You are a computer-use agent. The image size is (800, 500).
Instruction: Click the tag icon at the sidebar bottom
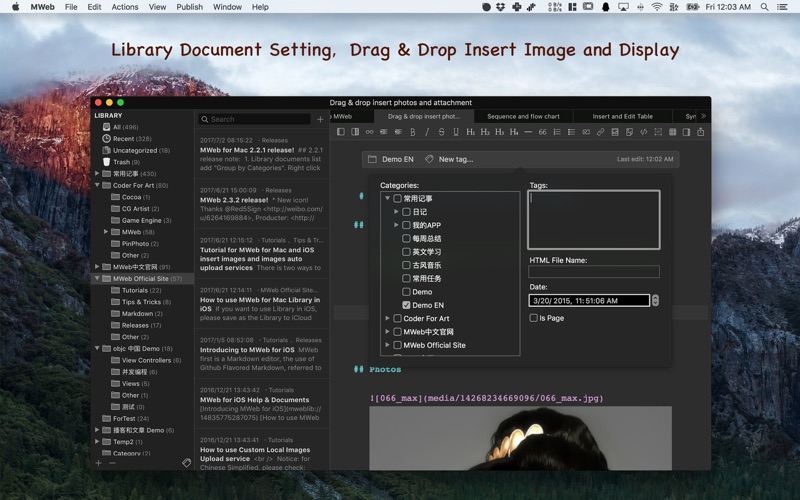click(186, 463)
